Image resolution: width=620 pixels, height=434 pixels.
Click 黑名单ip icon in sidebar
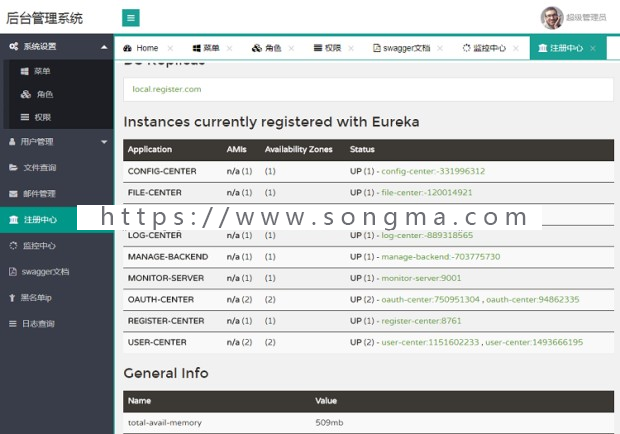[12, 298]
